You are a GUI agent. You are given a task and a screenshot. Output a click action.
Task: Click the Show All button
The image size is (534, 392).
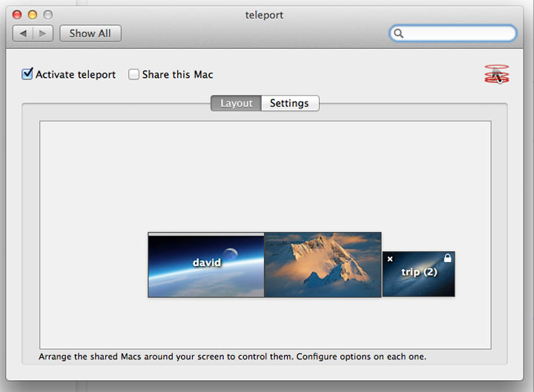[x=90, y=33]
